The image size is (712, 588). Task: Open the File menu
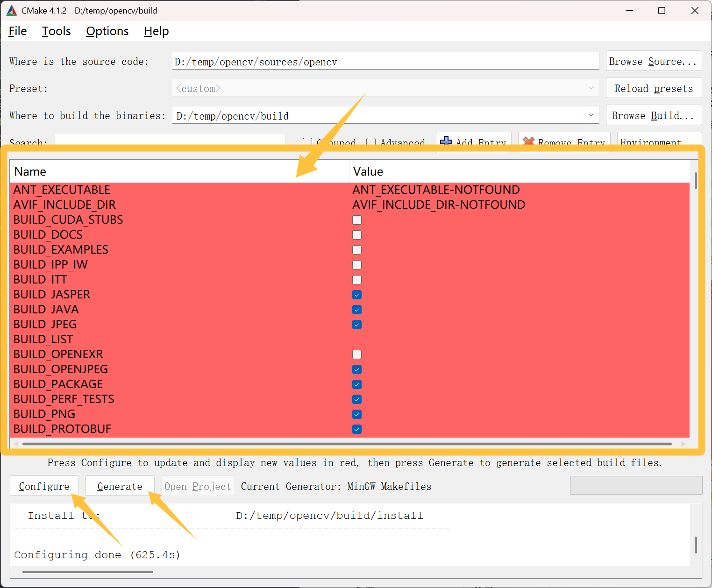pos(17,31)
